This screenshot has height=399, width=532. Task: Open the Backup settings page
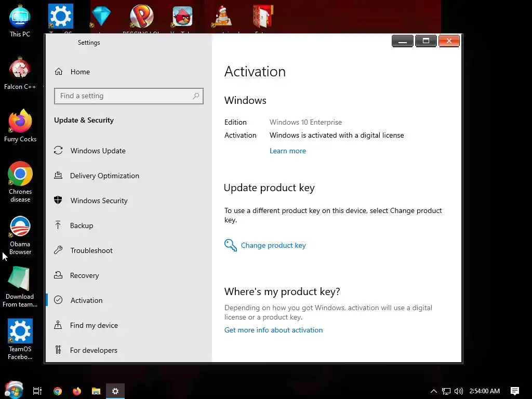82,225
